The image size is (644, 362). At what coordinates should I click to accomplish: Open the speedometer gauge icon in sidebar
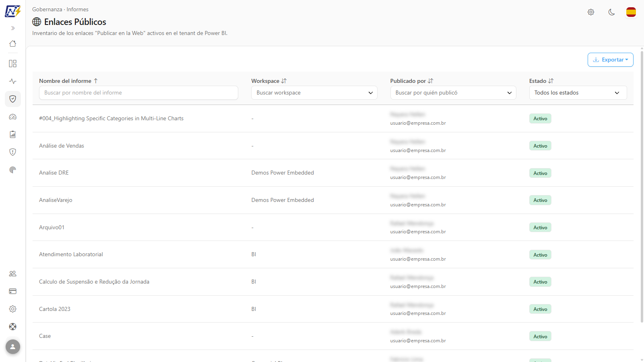pos(13,117)
